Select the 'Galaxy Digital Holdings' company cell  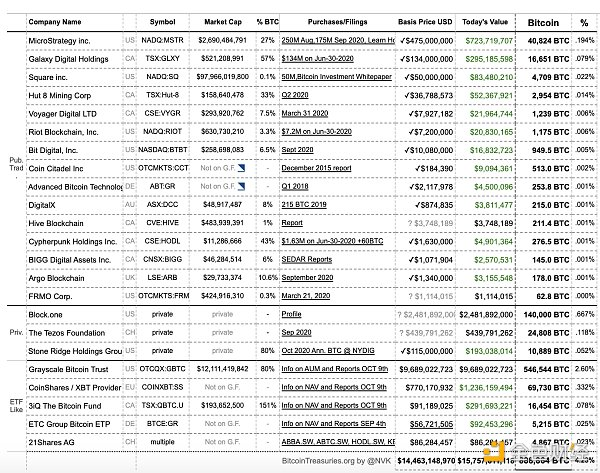tap(68, 59)
